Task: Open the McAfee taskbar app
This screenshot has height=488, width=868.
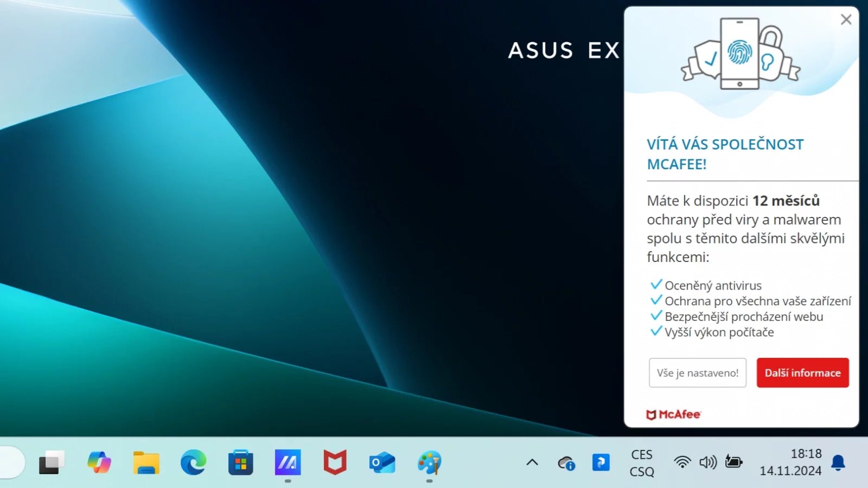Action: [x=335, y=463]
